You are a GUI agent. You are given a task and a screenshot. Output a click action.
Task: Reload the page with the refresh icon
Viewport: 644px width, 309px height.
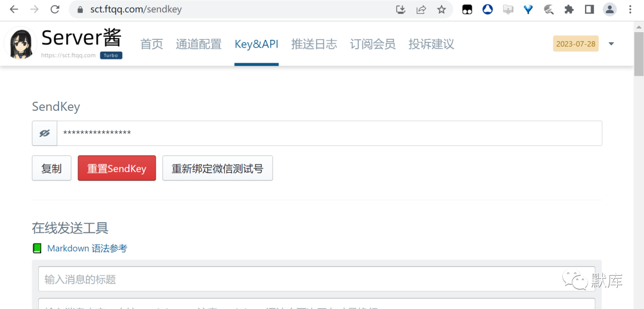pyautogui.click(x=55, y=10)
